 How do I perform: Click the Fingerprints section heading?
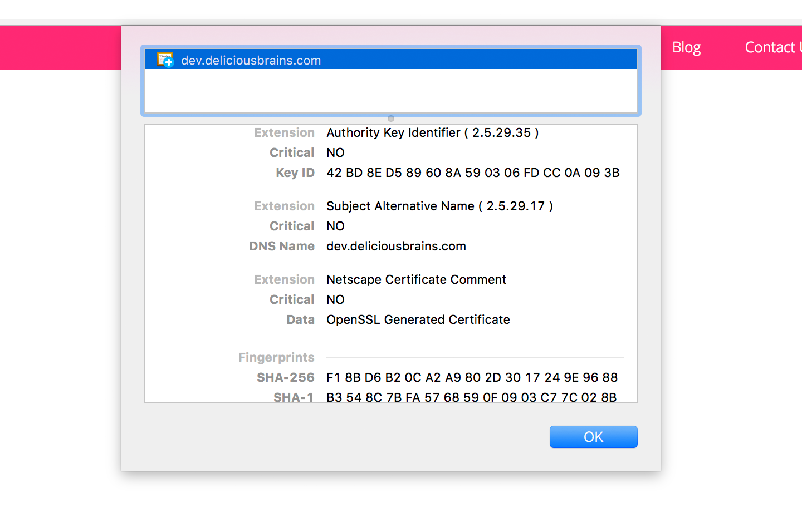[x=276, y=357]
